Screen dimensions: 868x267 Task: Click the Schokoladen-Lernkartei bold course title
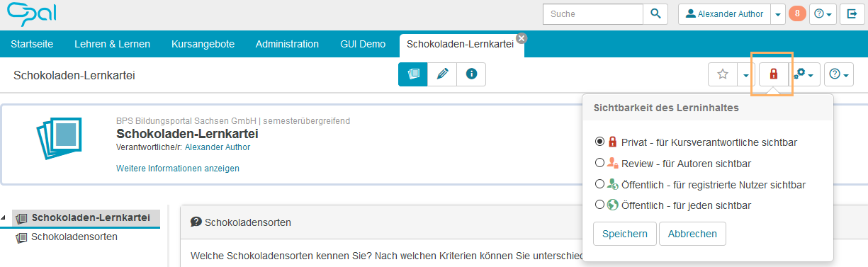coord(187,134)
